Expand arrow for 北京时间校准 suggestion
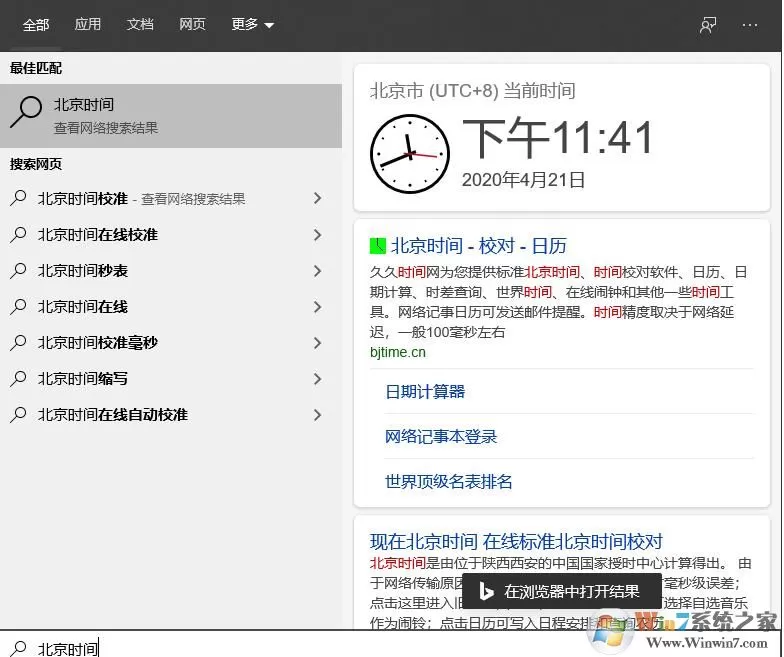The image size is (784, 657). [x=317, y=198]
